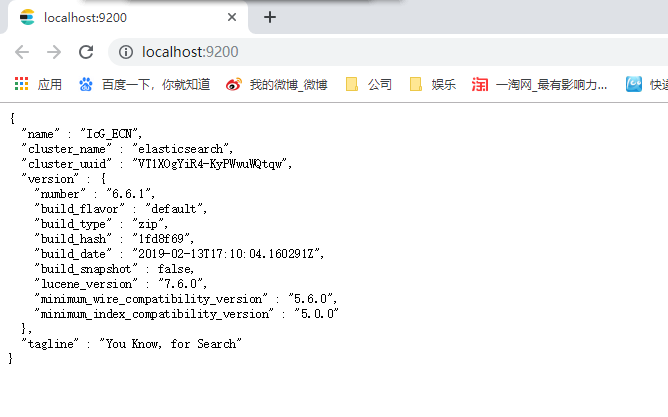Open the 应用 apps grid bookmark
668x417 pixels.
(x=38, y=84)
